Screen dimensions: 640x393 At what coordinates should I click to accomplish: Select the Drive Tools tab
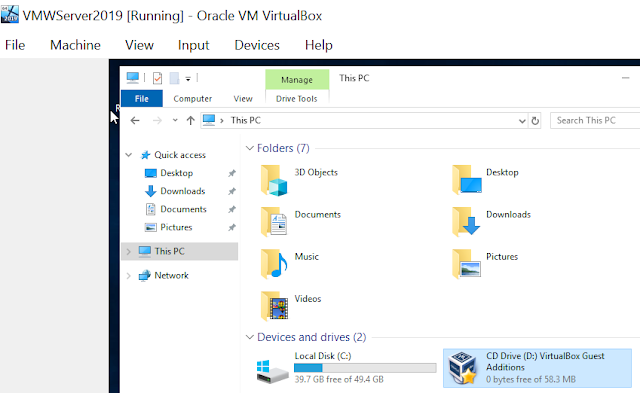click(297, 99)
